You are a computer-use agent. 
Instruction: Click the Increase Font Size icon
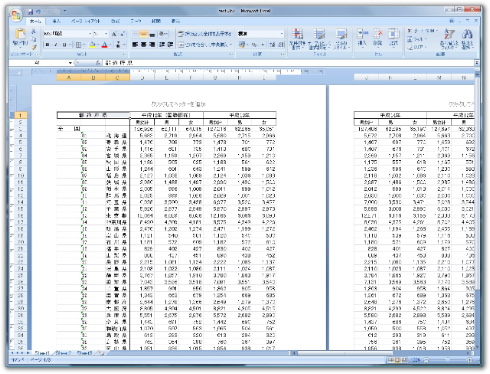[114, 34]
